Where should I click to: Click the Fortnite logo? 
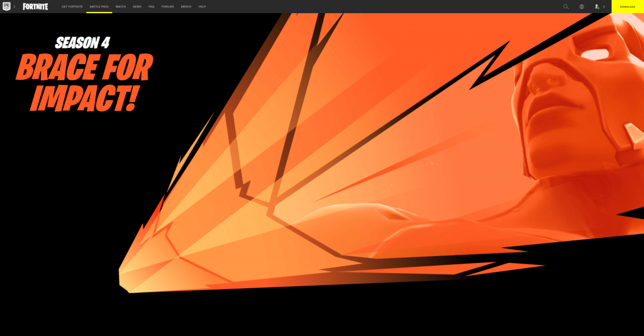click(x=35, y=6)
